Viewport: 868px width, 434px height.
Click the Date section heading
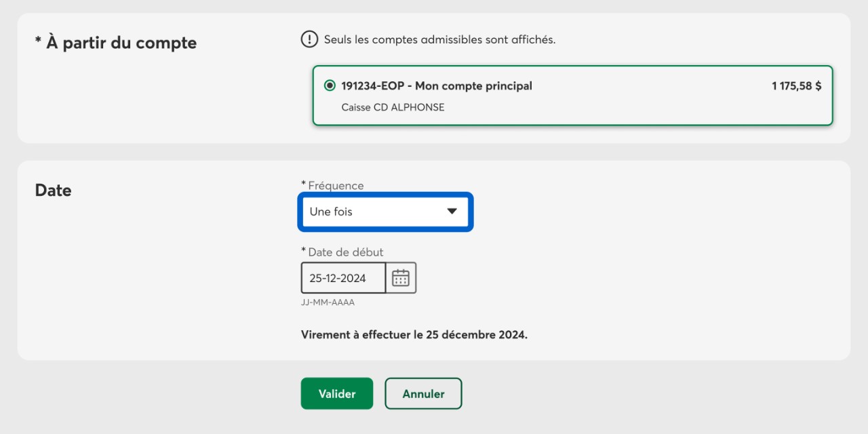tap(54, 191)
